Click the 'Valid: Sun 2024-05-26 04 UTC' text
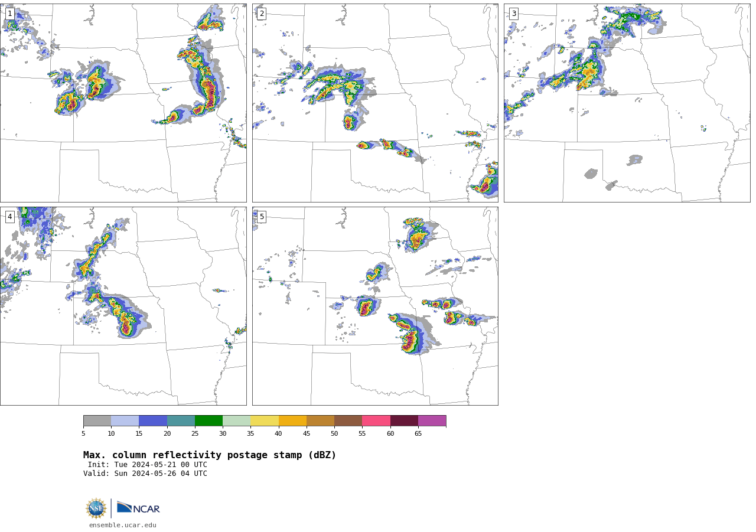 (145, 474)
